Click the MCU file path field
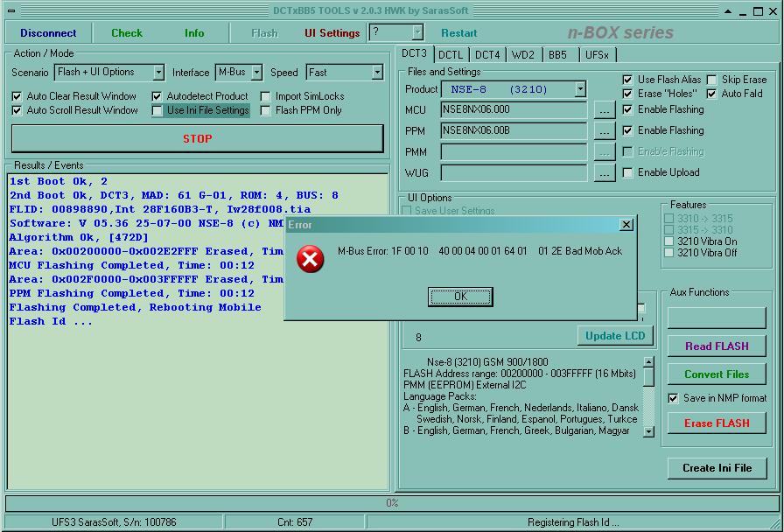The width and height of the screenshot is (784, 532). (x=514, y=110)
